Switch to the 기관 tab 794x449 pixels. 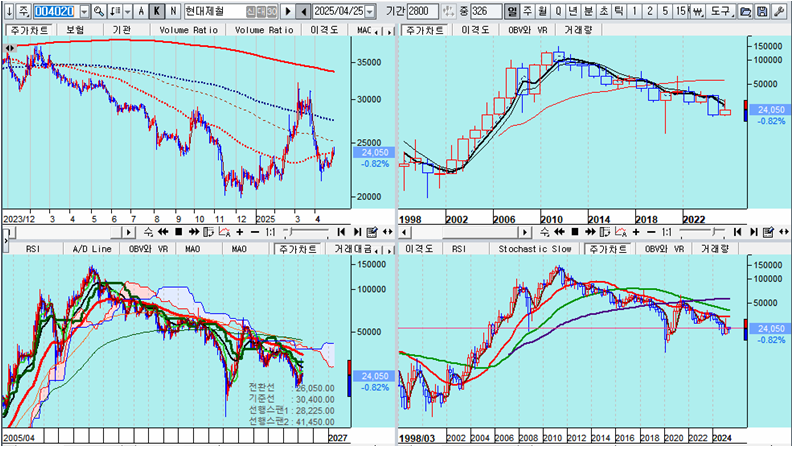click(122, 30)
